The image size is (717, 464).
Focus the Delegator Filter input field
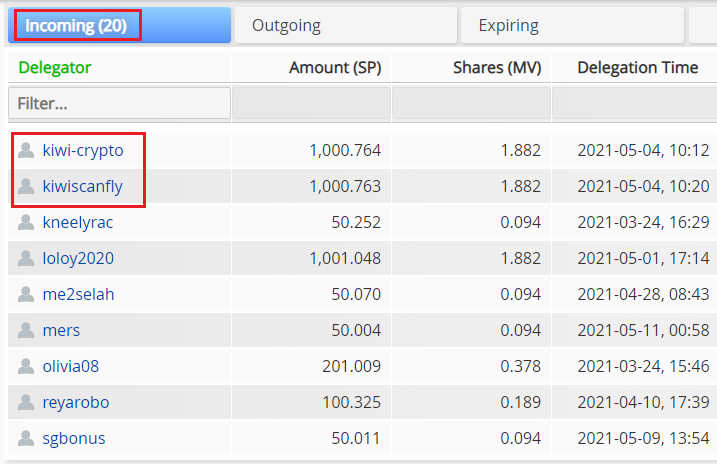[119, 103]
